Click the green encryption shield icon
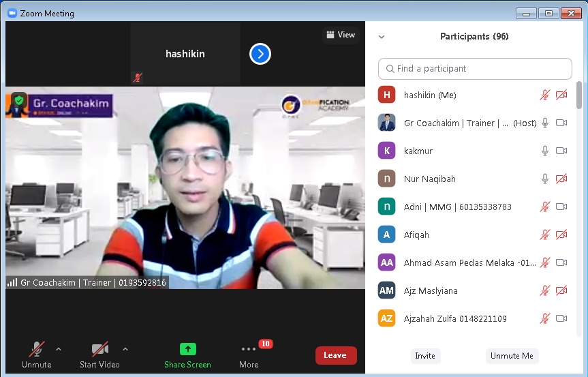 click(19, 100)
